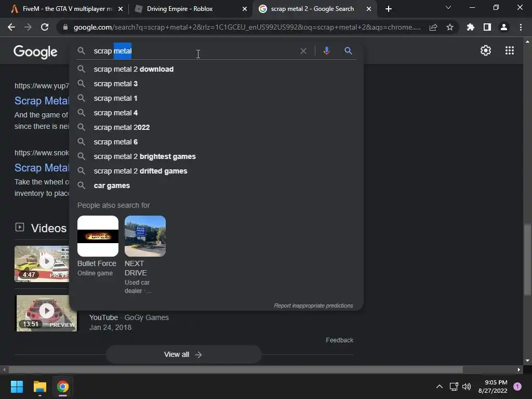Open File Explorer from the taskbar
532x399 pixels.
coord(39,387)
